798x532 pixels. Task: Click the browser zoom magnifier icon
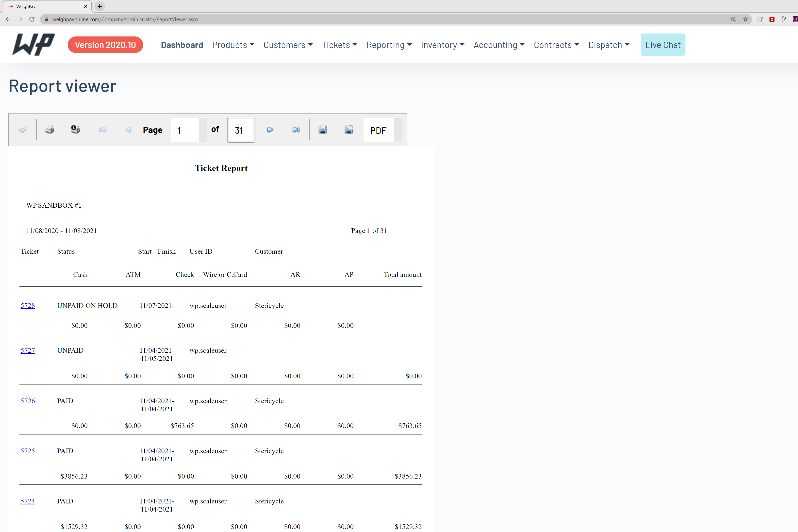tap(733, 19)
